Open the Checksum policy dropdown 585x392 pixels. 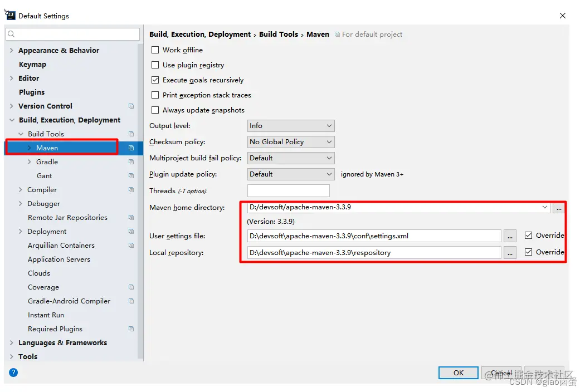tap(291, 142)
